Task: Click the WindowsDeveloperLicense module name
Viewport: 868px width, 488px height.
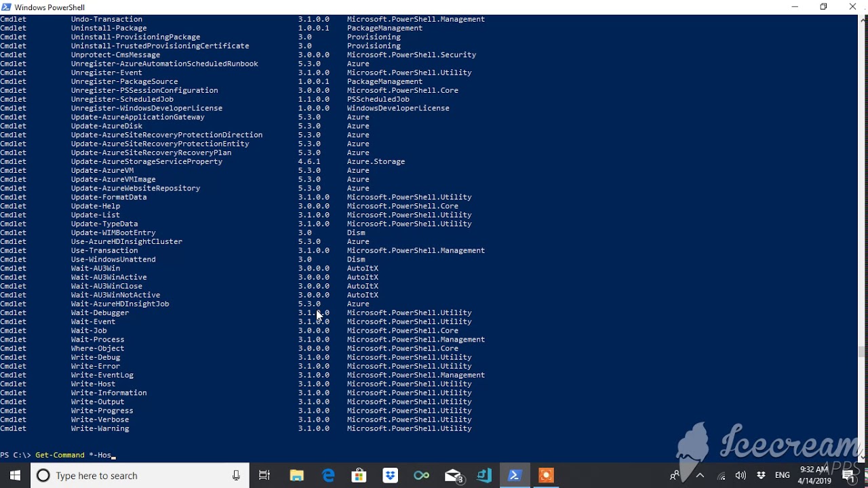Action: click(398, 108)
